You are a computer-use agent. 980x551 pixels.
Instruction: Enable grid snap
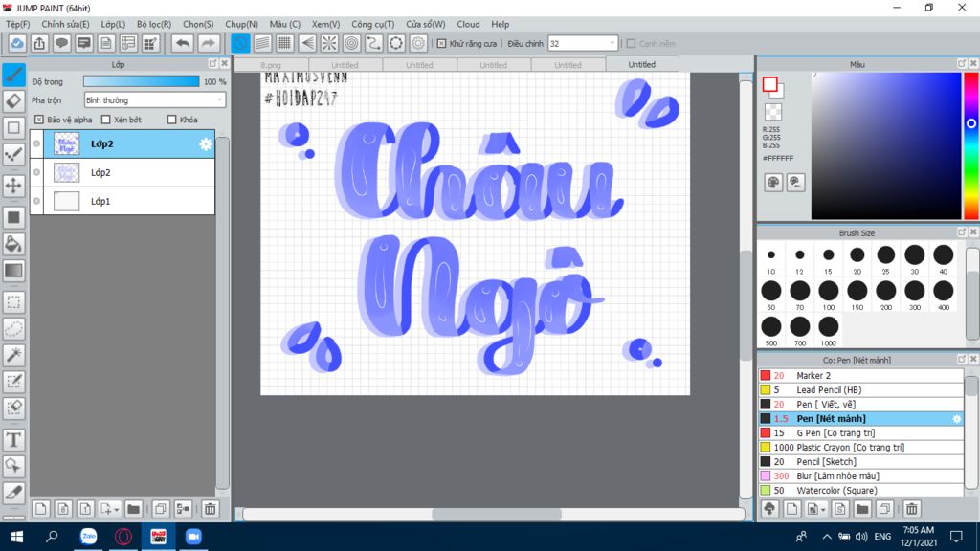coord(285,43)
